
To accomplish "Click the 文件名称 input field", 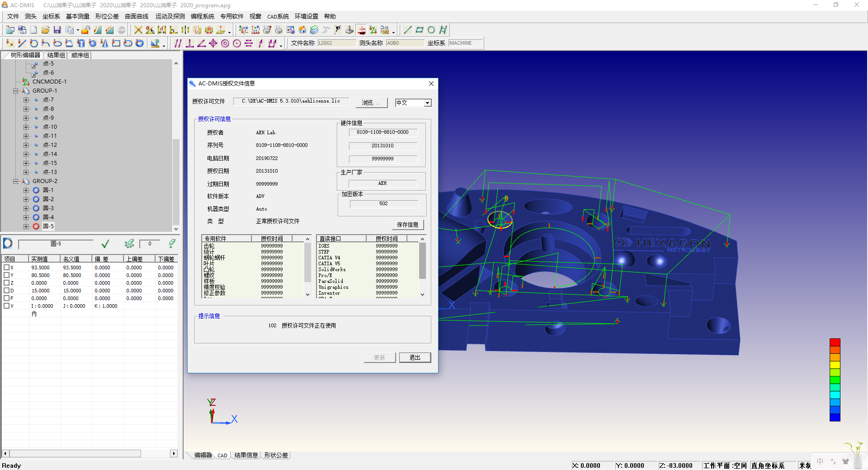I will click(x=337, y=43).
